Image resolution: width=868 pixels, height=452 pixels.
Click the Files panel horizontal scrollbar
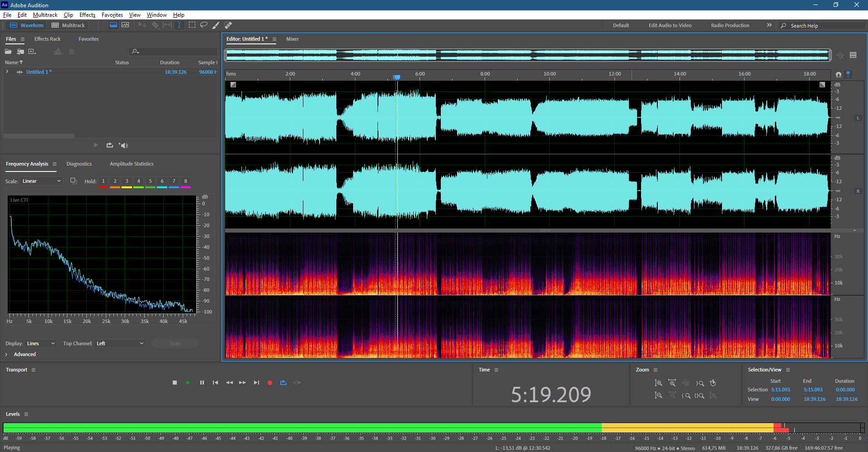click(x=39, y=136)
